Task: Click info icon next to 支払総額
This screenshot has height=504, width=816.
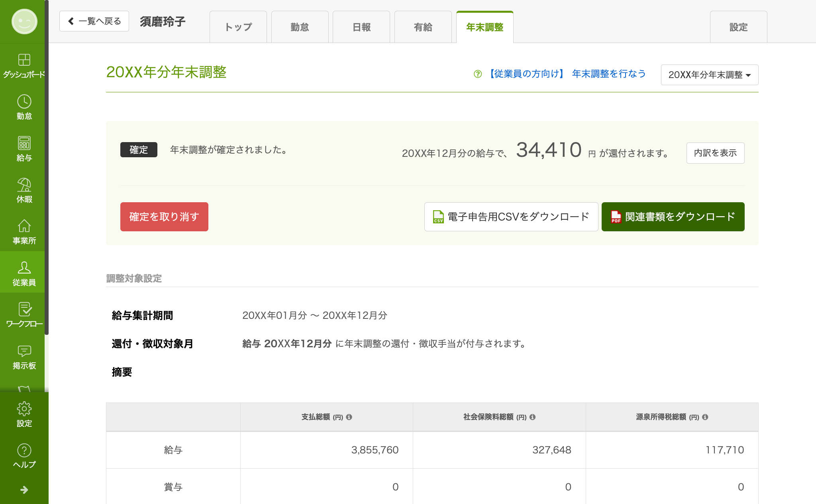Action: pos(349,417)
